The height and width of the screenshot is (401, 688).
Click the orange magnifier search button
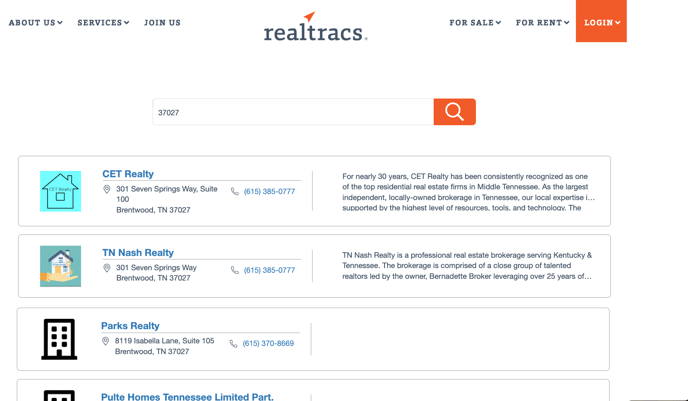pos(455,112)
